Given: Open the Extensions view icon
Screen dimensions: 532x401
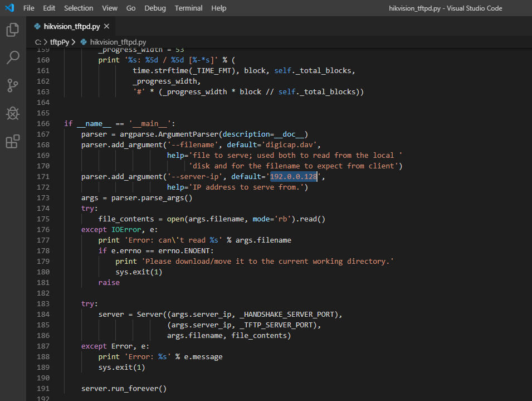Looking at the screenshot, I should click(x=12, y=142).
